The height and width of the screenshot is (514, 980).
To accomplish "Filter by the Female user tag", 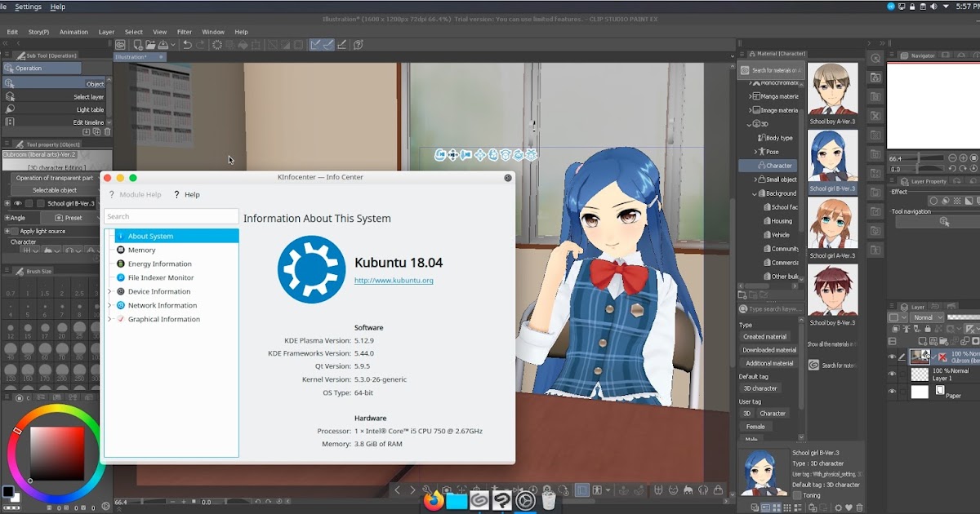I will point(755,427).
